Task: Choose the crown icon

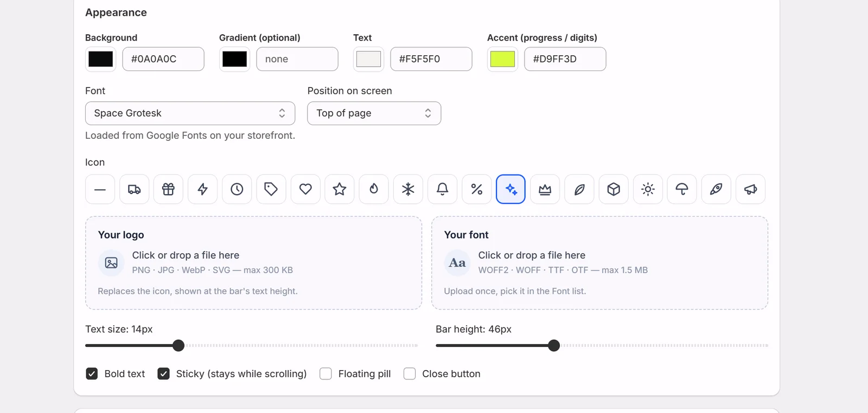Action: click(545, 189)
